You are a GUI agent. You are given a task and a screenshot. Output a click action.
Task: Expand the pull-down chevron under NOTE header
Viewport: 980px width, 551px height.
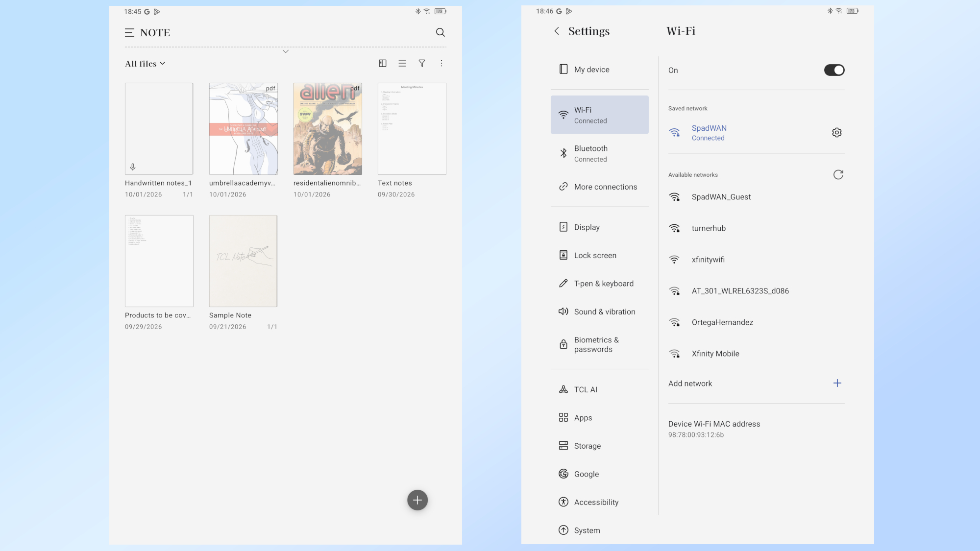286,51
